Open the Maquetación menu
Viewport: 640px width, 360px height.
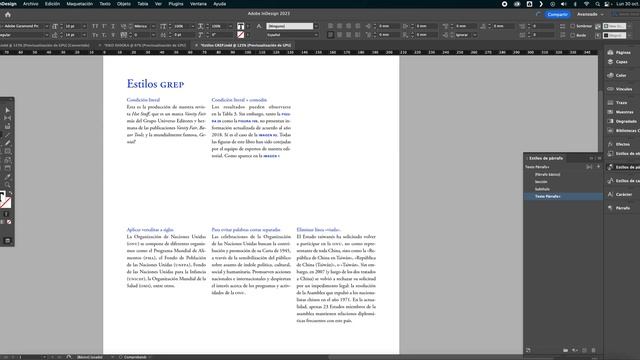80,4
